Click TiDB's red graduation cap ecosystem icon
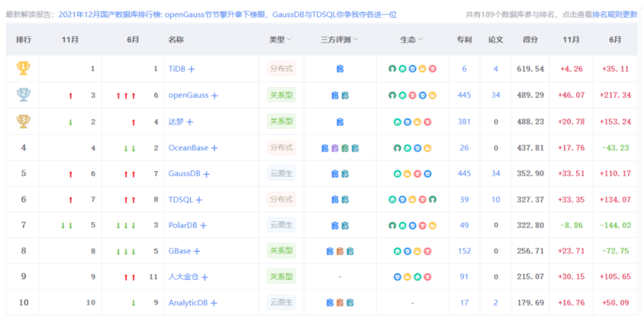Viewport: 644px width, 316px height. (x=432, y=69)
